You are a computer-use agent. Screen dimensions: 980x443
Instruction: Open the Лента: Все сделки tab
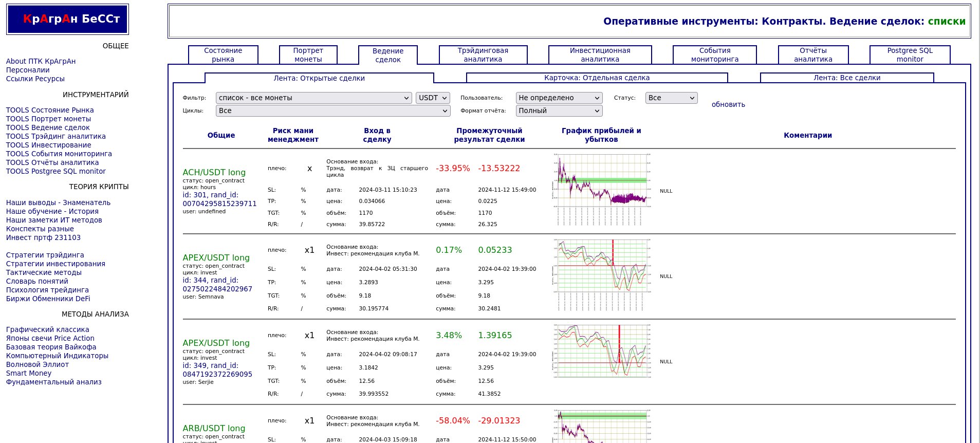(x=846, y=78)
